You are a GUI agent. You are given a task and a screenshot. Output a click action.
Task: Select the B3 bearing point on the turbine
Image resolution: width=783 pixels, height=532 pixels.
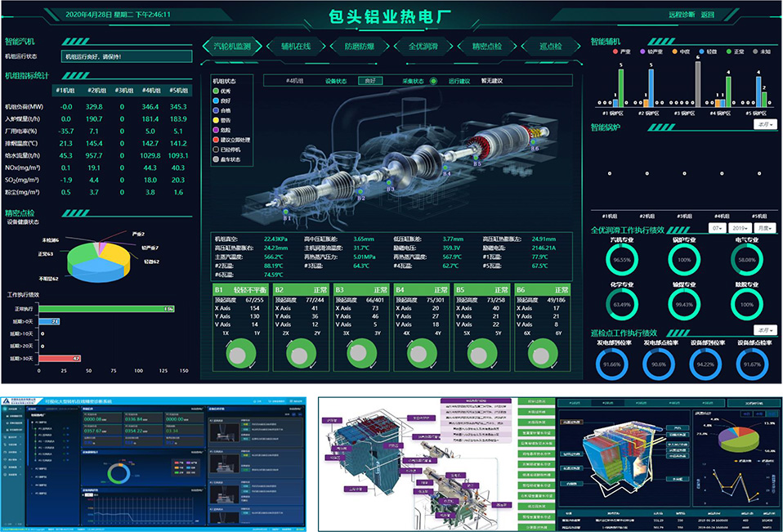(388, 183)
